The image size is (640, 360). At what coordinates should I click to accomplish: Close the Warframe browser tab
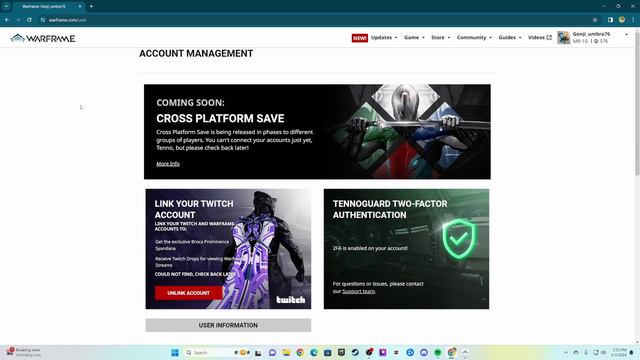pyautogui.click(x=80, y=6)
